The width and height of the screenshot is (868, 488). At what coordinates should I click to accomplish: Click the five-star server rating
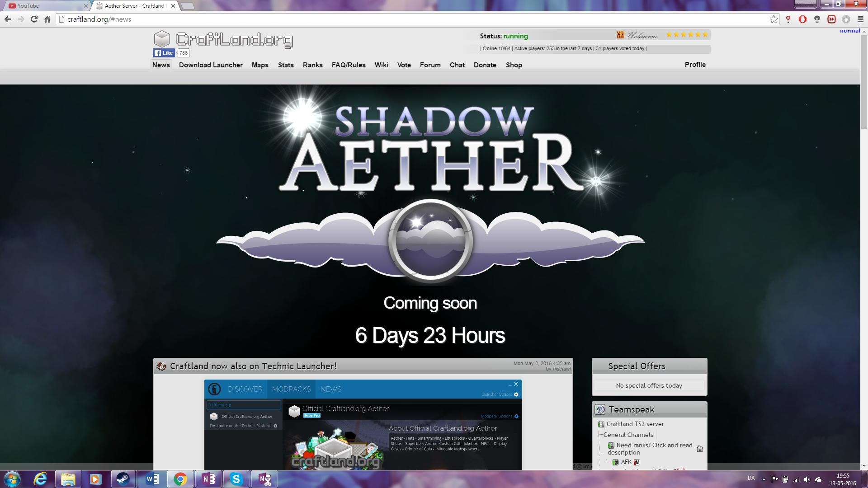pos(687,35)
